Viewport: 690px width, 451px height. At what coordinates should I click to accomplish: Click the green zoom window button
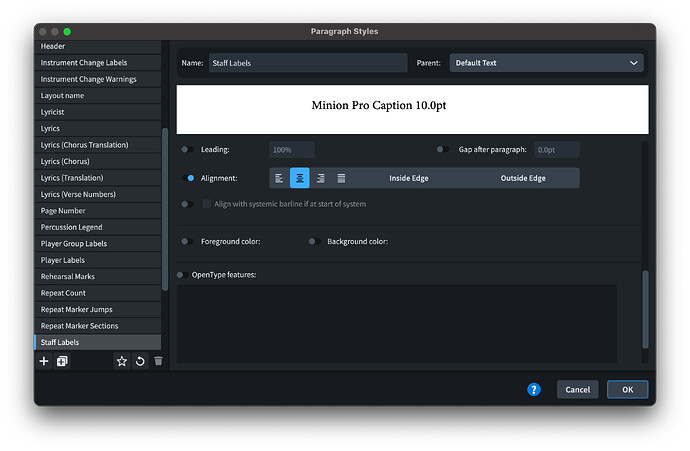pos(67,32)
